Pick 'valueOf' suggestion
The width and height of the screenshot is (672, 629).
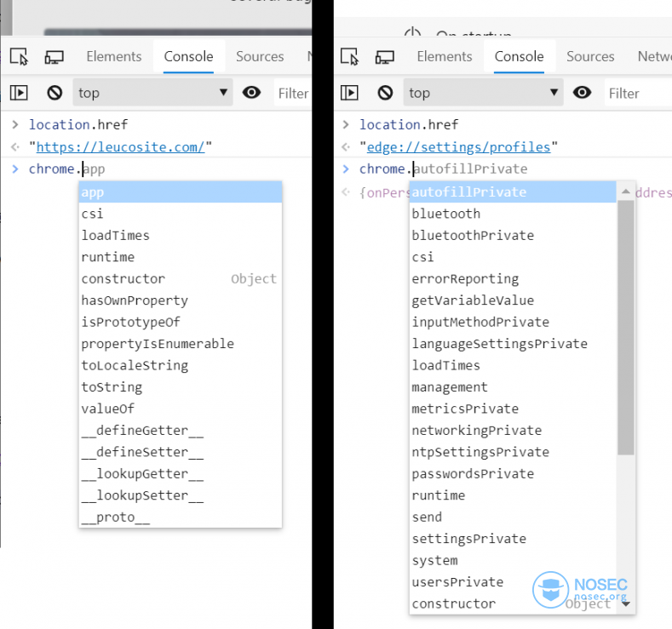pyautogui.click(x=181, y=409)
